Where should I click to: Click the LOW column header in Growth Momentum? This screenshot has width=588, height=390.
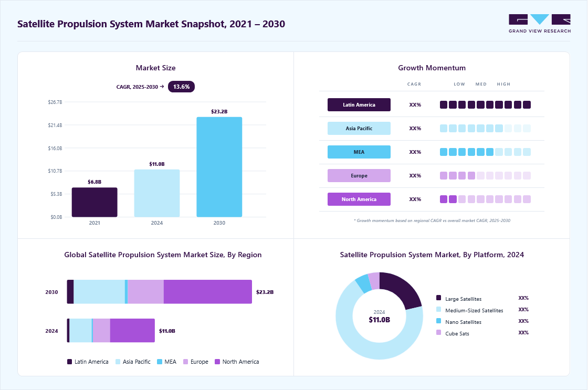tap(459, 84)
